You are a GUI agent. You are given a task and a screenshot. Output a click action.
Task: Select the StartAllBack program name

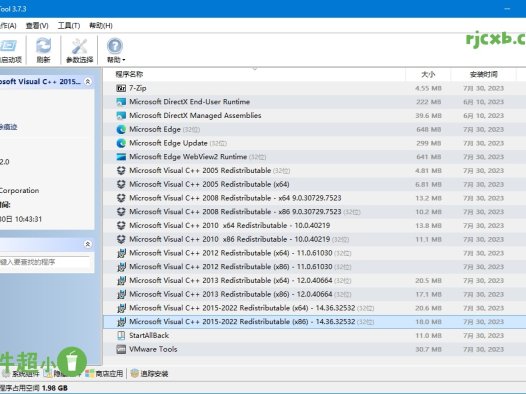tap(149, 335)
